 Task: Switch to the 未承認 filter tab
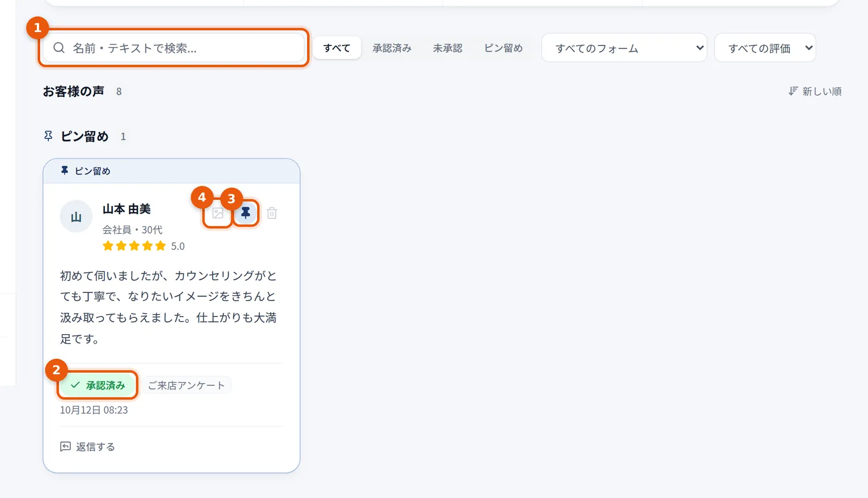pyautogui.click(x=448, y=48)
